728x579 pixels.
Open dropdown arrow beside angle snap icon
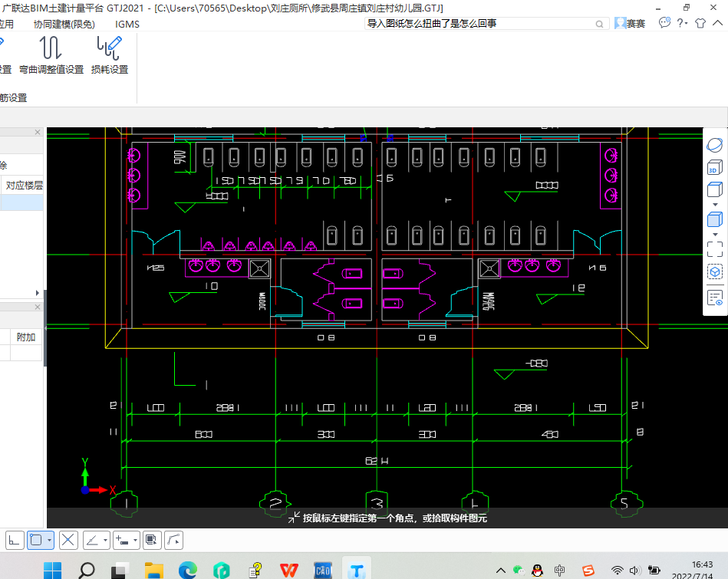point(105,540)
